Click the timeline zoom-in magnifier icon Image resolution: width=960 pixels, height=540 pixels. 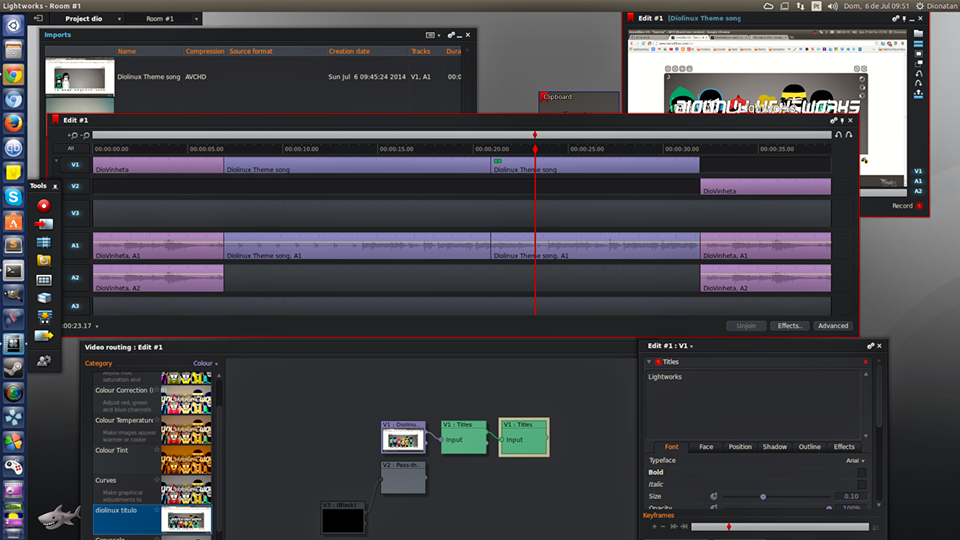click(x=73, y=135)
